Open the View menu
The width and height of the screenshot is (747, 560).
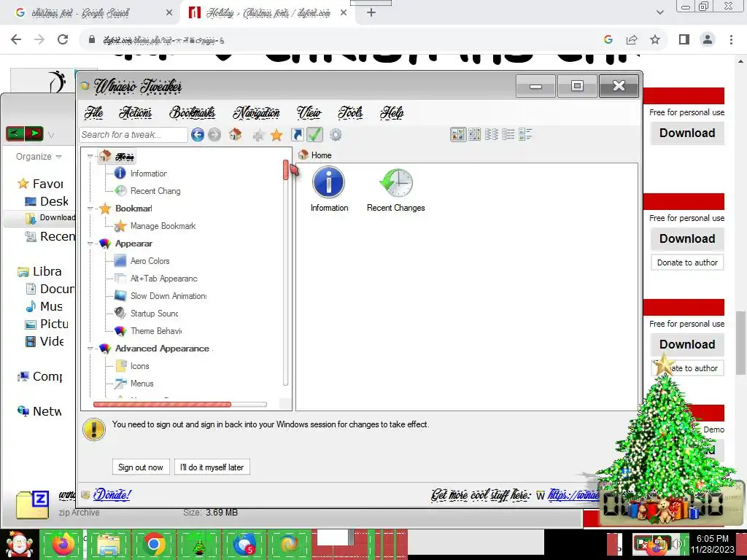[309, 113]
